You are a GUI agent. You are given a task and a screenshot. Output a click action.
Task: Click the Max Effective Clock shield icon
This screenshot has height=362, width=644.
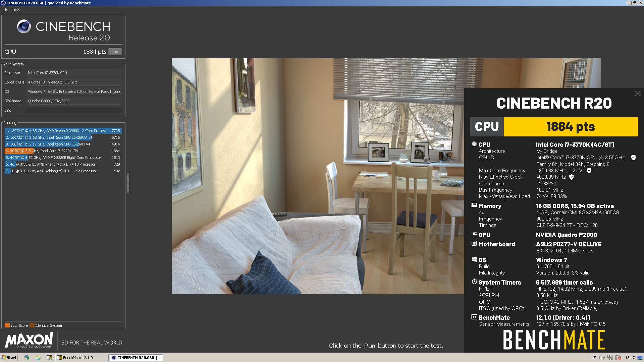coord(572,177)
